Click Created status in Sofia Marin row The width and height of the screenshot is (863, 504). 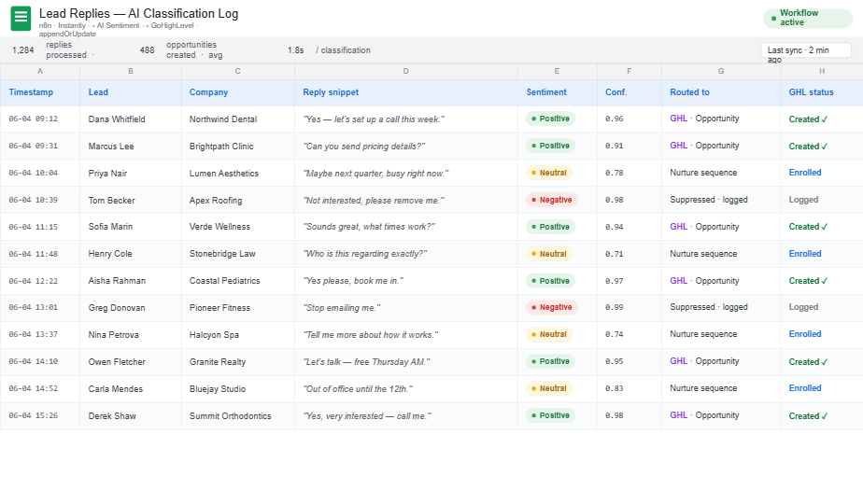[808, 227]
